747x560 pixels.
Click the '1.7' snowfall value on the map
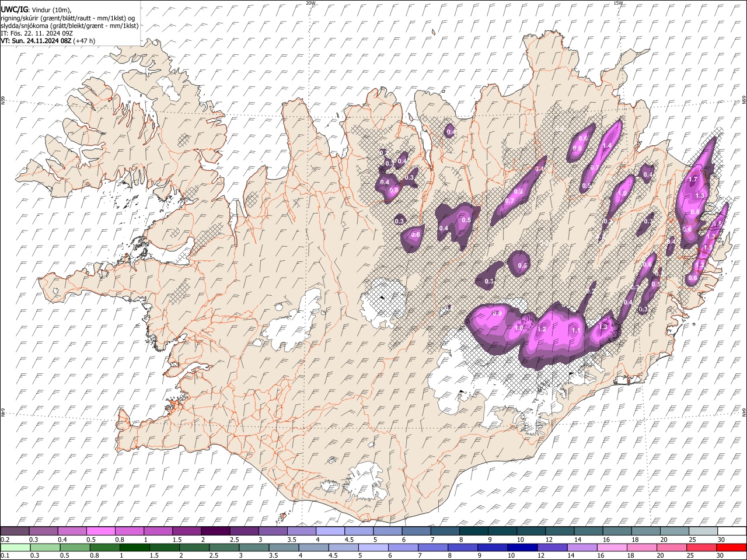(x=693, y=179)
